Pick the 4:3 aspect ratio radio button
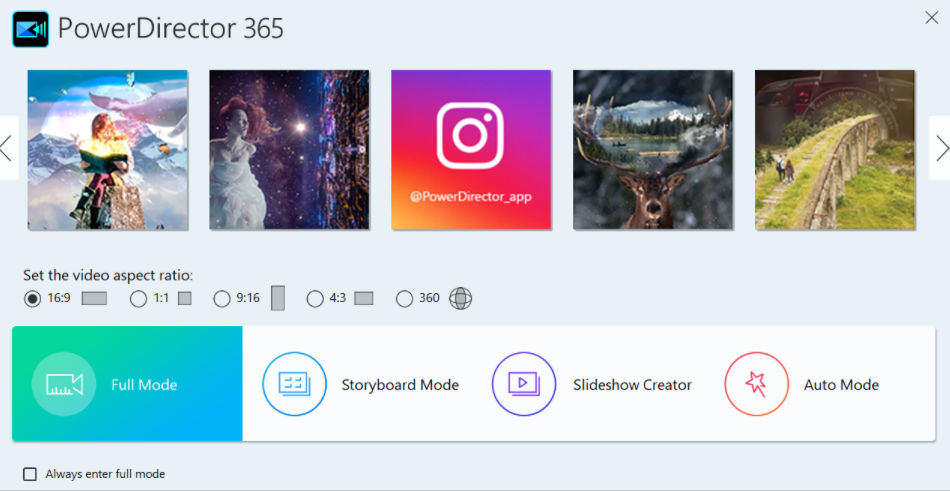This screenshot has width=950, height=491. tap(315, 298)
